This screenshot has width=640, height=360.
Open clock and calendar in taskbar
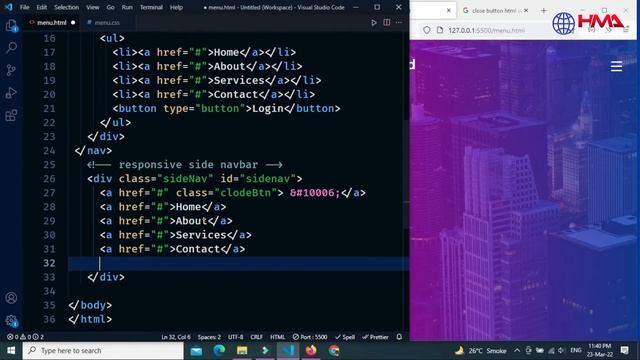pyautogui.click(x=600, y=351)
